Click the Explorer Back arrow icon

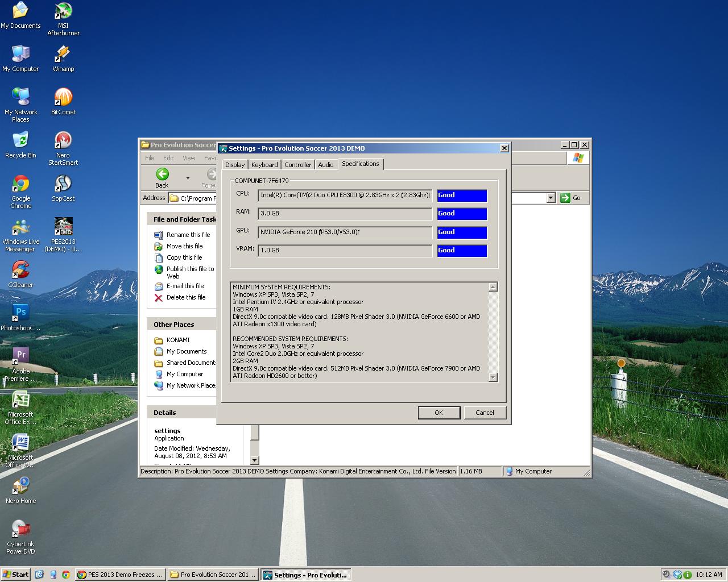pyautogui.click(x=162, y=174)
